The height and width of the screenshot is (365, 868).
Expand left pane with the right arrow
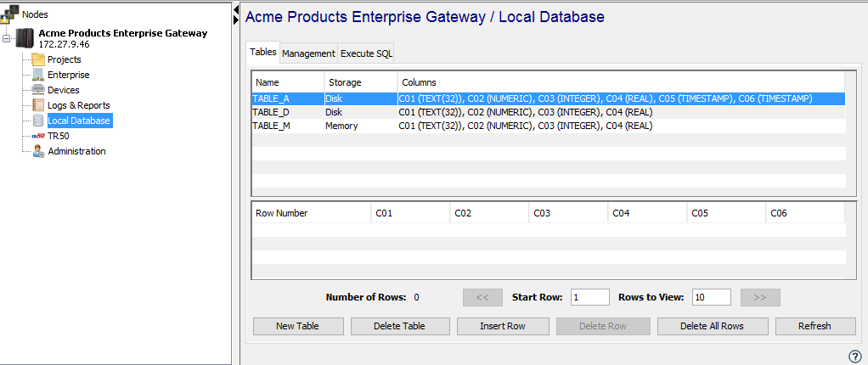[236, 20]
